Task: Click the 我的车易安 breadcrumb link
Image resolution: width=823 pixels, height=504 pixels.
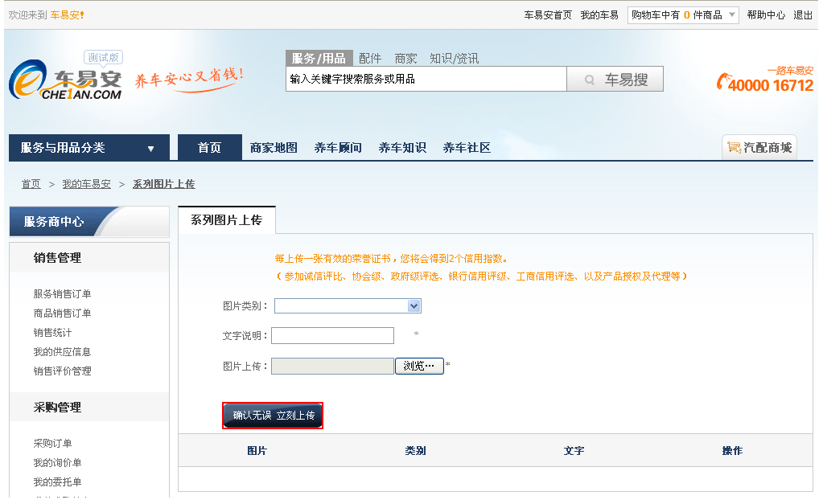Action: click(x=87, y=184)
